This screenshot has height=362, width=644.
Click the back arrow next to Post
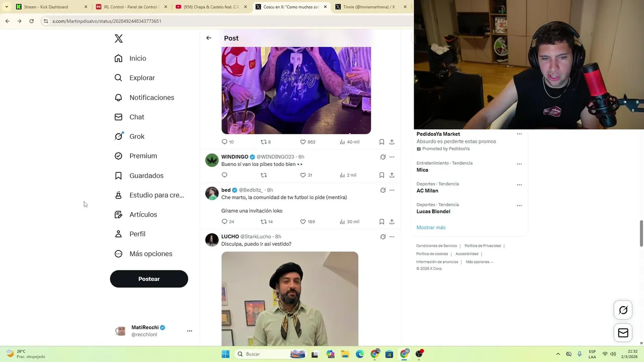coord(209,38)
